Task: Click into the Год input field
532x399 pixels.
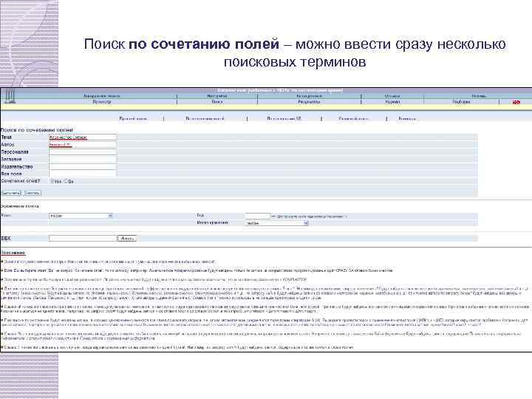Action: [x=257, y=216]
